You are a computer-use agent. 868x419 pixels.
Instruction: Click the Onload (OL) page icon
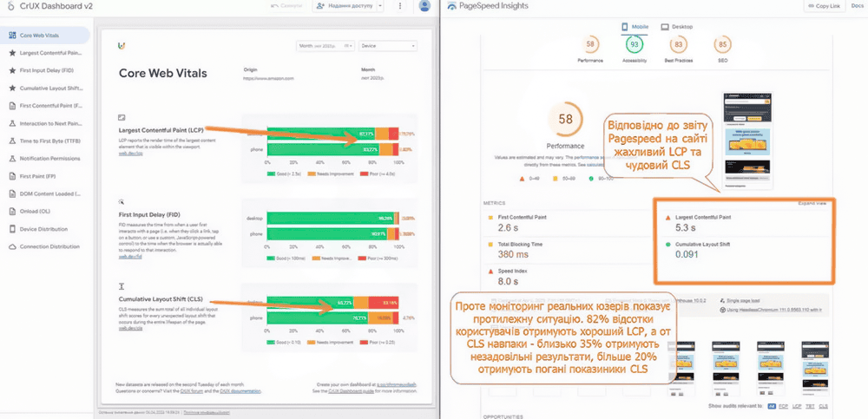[x=12, y=211]
